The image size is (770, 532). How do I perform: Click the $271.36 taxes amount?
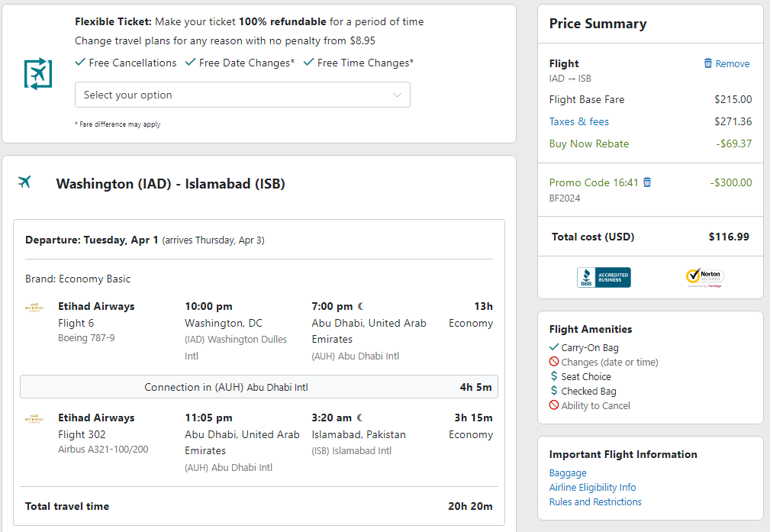(x=733, y=121)
